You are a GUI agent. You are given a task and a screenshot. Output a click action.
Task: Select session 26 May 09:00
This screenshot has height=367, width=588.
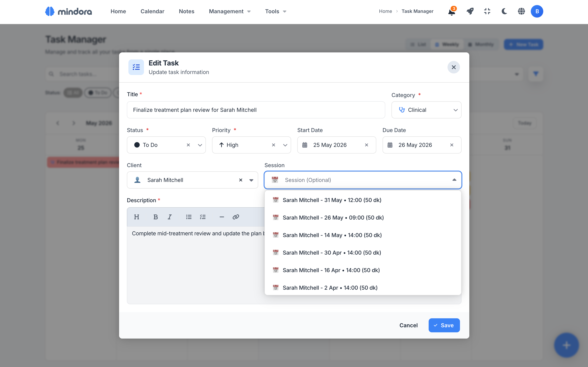(363, 217)
